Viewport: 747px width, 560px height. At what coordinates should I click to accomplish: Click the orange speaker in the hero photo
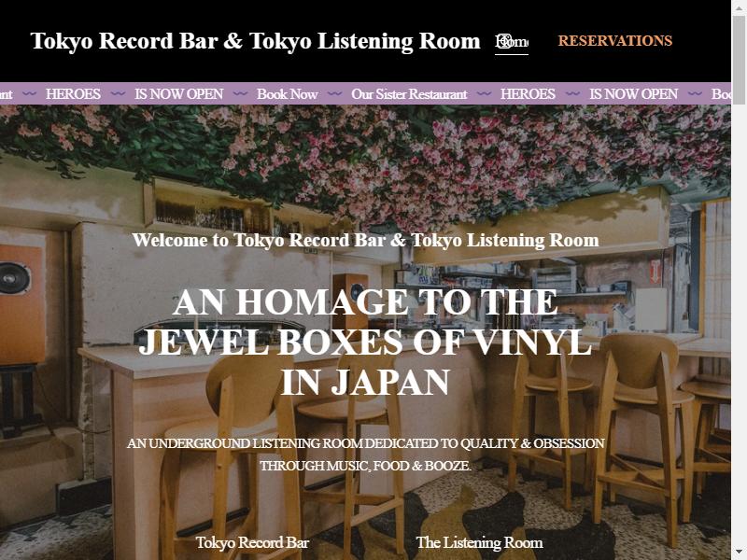pos(21,304)
